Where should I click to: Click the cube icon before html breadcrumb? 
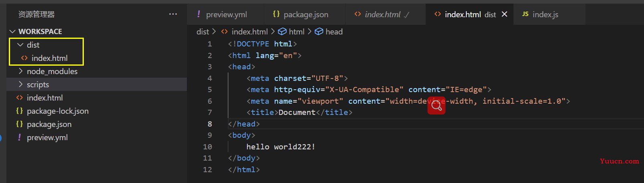(x=282, y=31)
